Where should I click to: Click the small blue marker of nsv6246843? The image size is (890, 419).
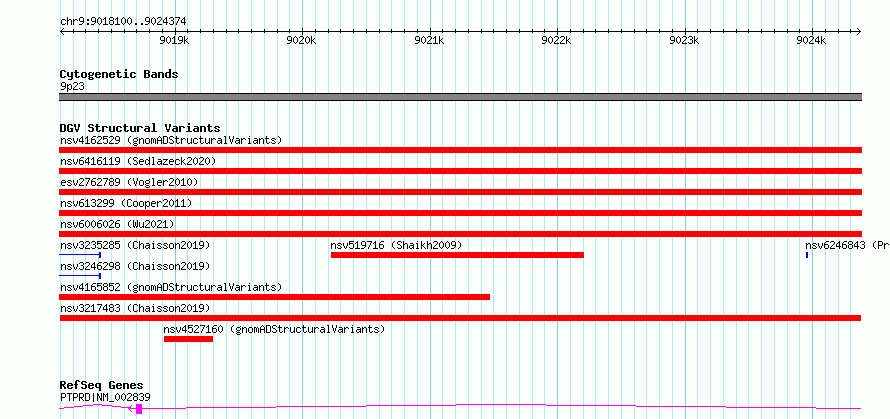[807, 255]
